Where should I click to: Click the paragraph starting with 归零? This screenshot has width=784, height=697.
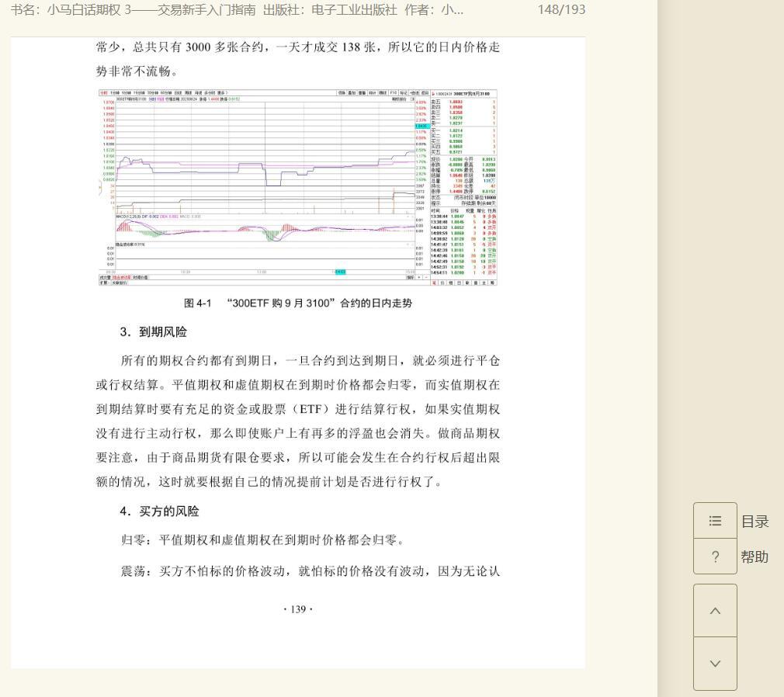coord(262,540)
